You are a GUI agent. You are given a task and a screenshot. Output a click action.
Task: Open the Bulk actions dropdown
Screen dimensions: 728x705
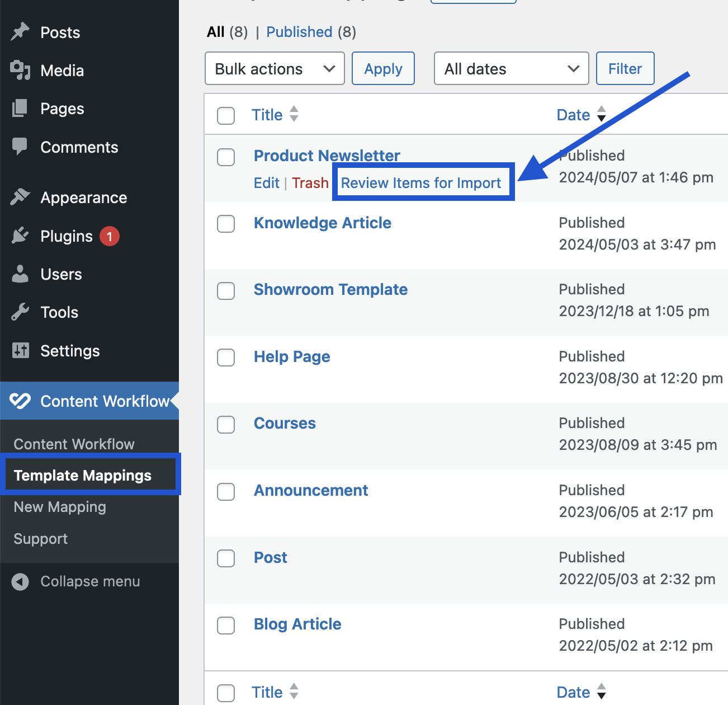[x=274, y=68]
